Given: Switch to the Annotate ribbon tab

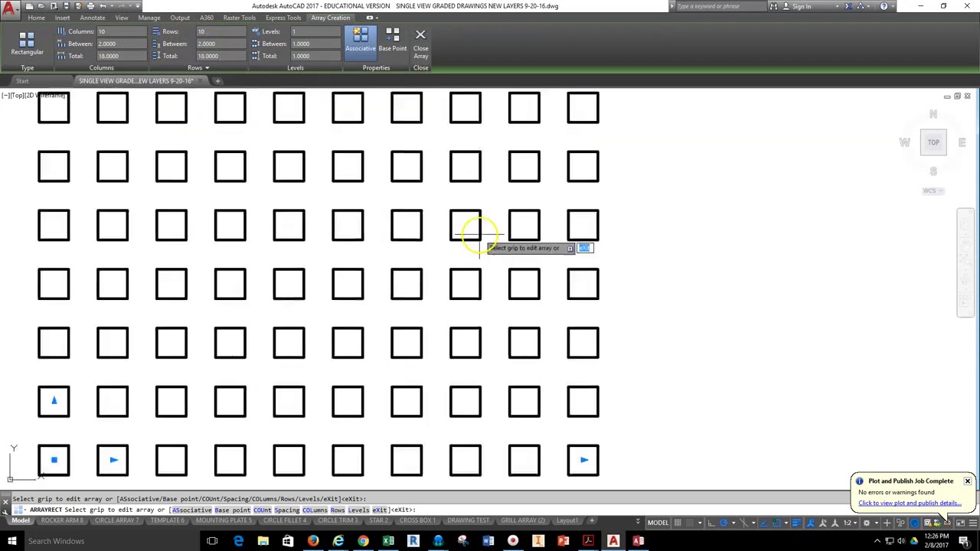Looking at the screenshot, I should click(x=93, y=18).
